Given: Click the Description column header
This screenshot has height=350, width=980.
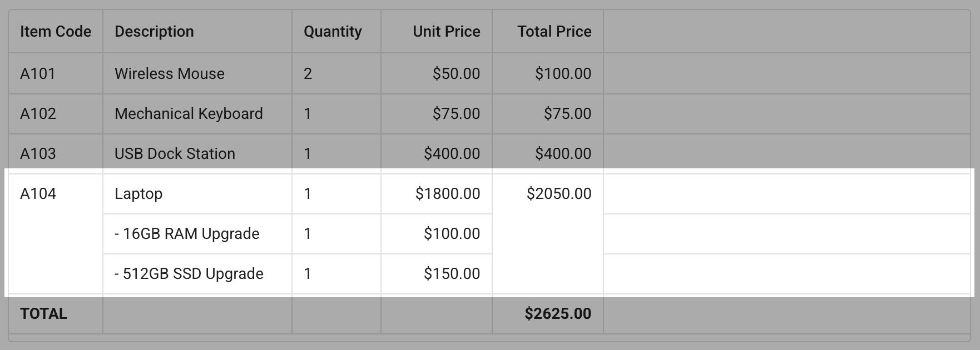Looking at the screenshot, I should pyautogui.click(x=154, y=32).
